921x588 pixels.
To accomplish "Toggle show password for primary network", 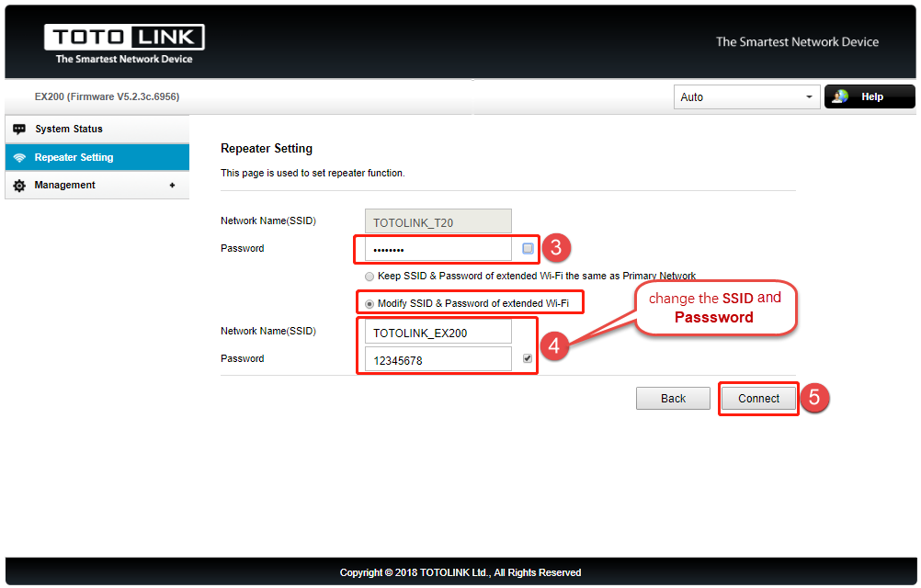I will pyautogui.click(x=528, y=248).
